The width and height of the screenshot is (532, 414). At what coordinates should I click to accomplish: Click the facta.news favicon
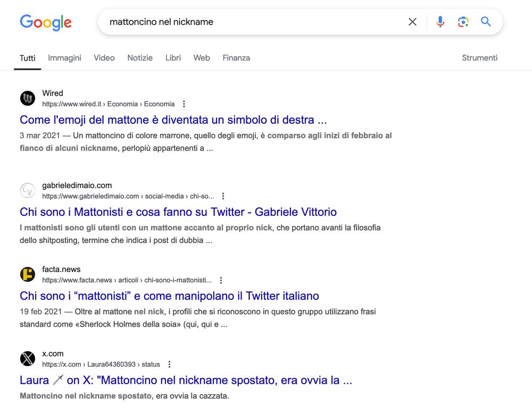click(x=28, y=274)
